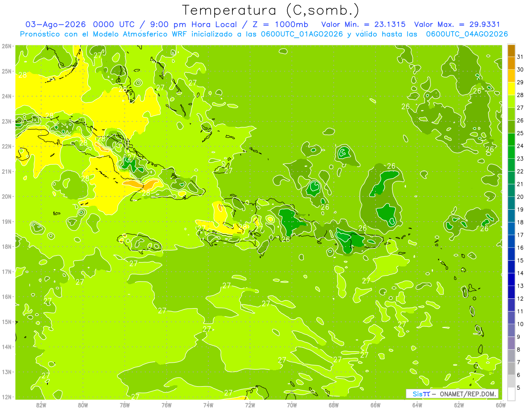The width and height of the screenshot is (532, 411).
Task: Click the '10' label on color scale
Action: coord(520,324)
